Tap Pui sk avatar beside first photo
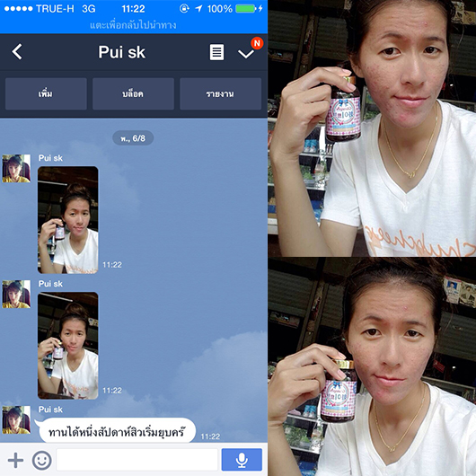Screen dimensions: 476x476 [16, 169]
